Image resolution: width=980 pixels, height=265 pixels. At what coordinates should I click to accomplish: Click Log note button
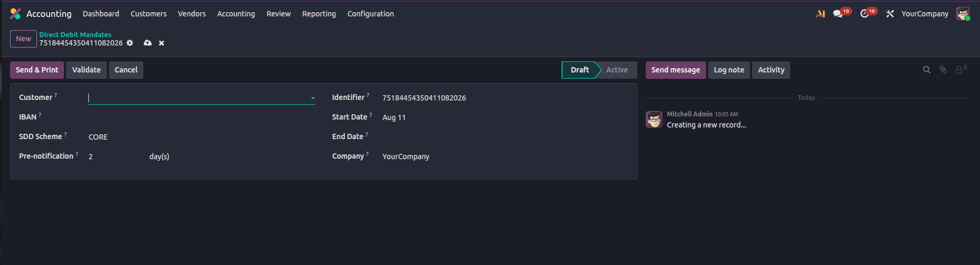point(729,70)
